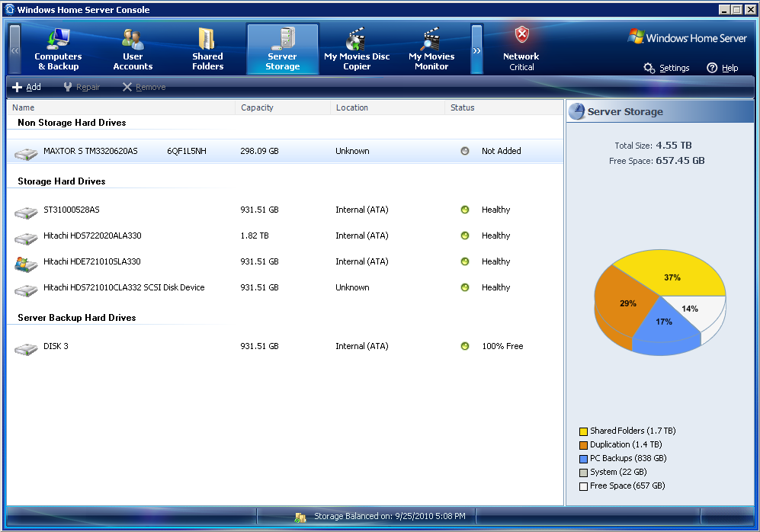760x532 pixels.
Task: Click Hitachi HDS721010CLA332 Unknown location text
Action: pos(352,287)
